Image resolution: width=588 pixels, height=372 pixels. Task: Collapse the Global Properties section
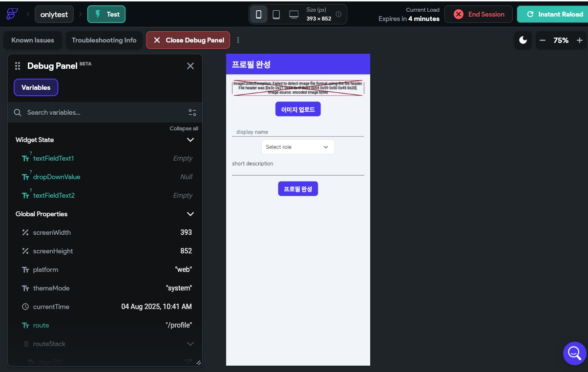point(190,214)
